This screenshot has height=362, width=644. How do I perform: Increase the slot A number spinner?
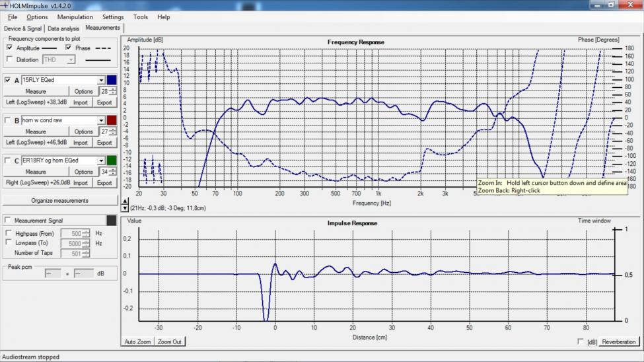click(113, 89)
